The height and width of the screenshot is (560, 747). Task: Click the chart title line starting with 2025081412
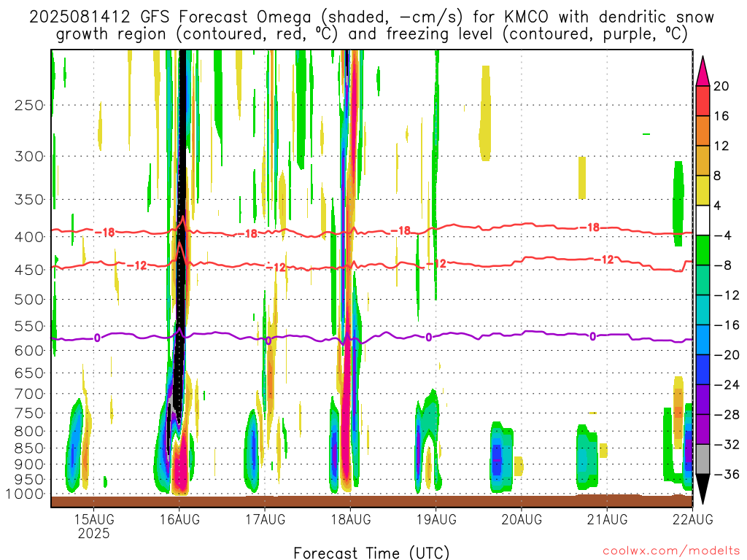click(x=371, y=17)
